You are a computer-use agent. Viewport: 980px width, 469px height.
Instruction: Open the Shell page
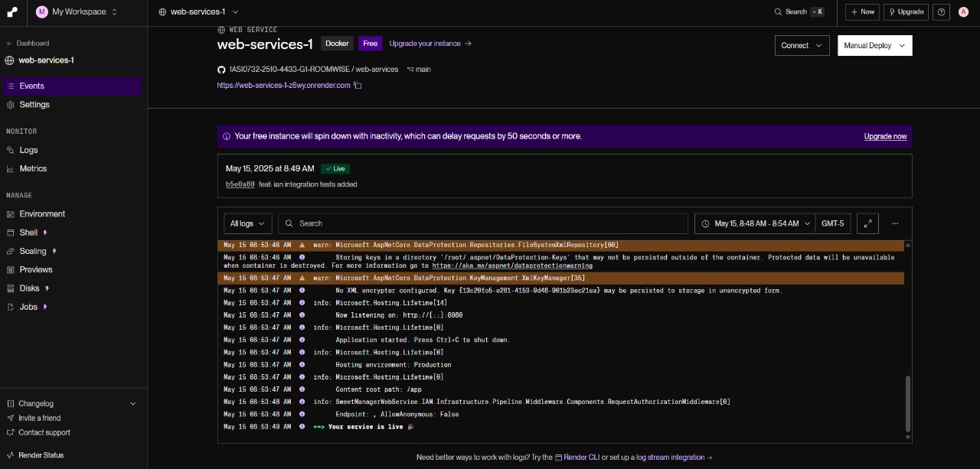point(71,232)
